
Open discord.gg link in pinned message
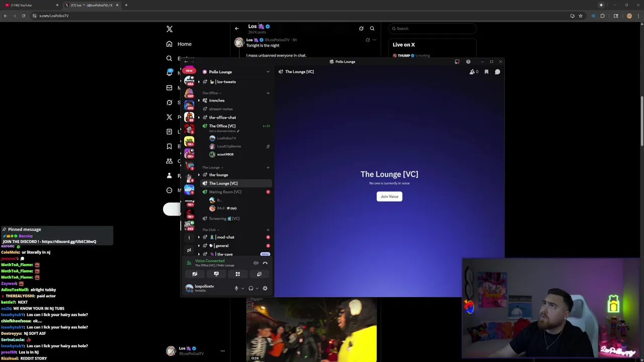coord(69,242)
